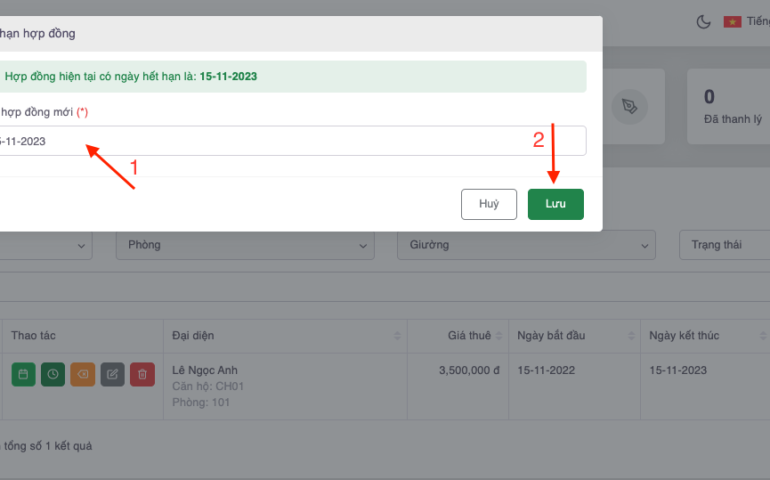Image resolution: width=770 pixels, height=480 pixels.
Task: Click the new contract date input field
Action: (290, 141)
